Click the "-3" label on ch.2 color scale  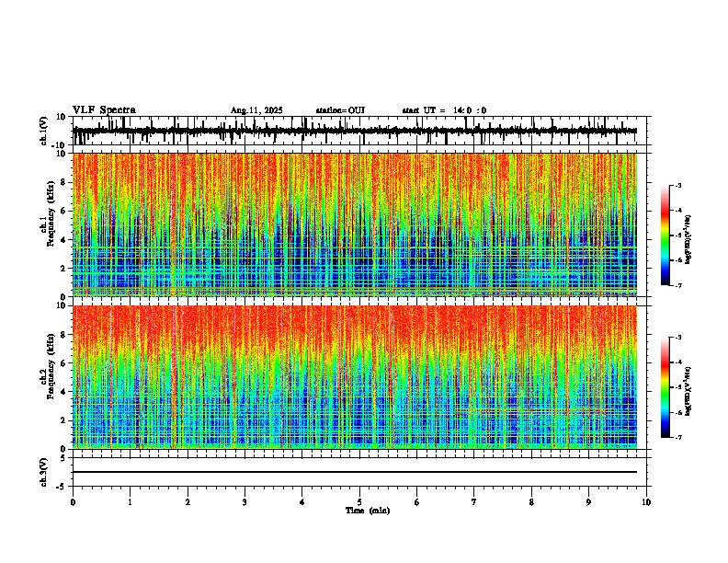point(678,338)
